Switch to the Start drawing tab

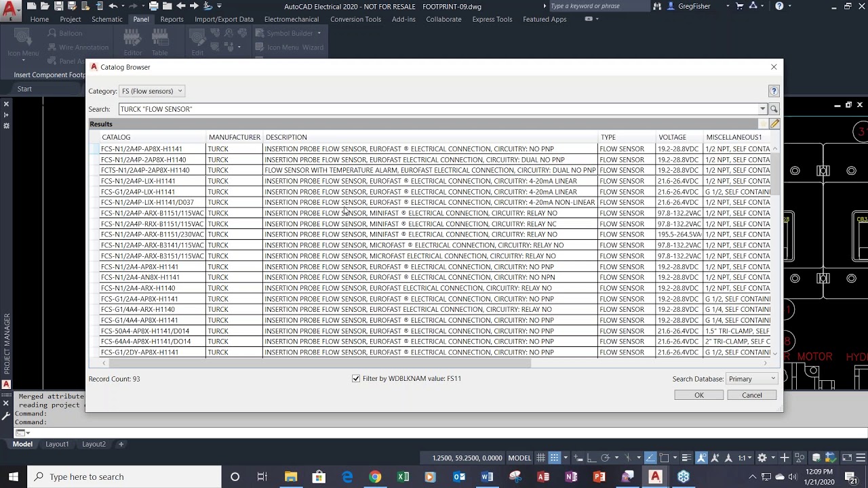(24, 89)
